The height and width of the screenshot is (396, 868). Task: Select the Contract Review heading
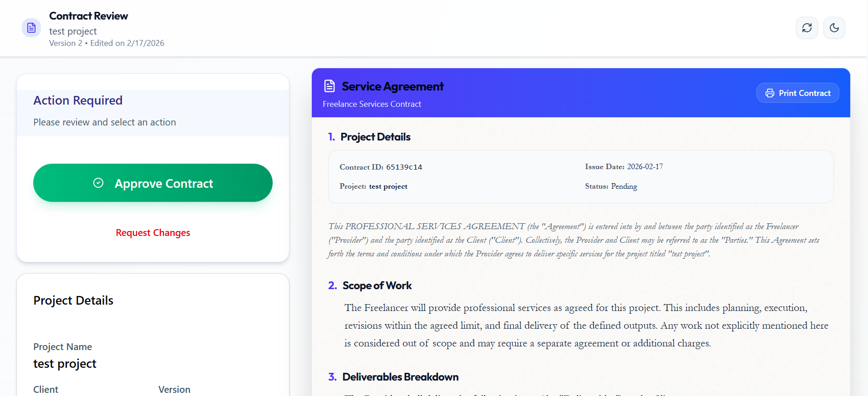tap(88, 16)
